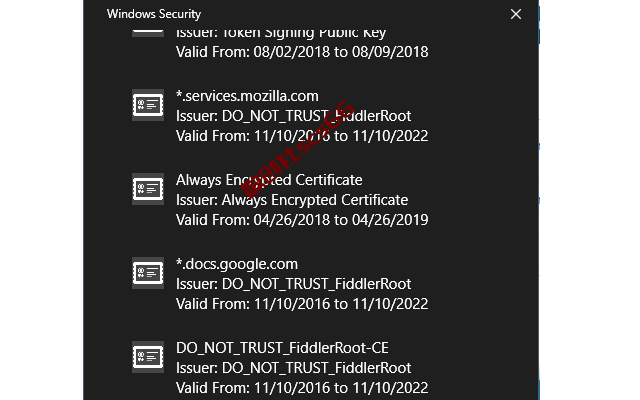Select the *.services.mozilla.com certificate name
The height and width of the screenshot is (400, 640).
click(247, 96)
